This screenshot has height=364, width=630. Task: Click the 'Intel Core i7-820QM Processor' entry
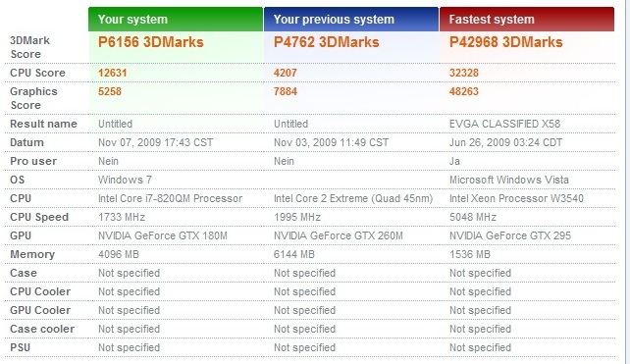click(171, 198)
